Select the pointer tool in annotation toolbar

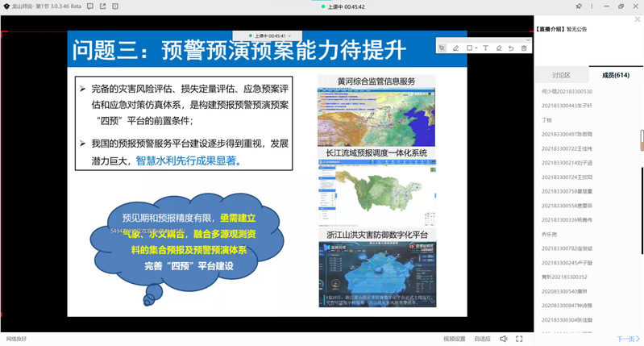click(442, 48)
